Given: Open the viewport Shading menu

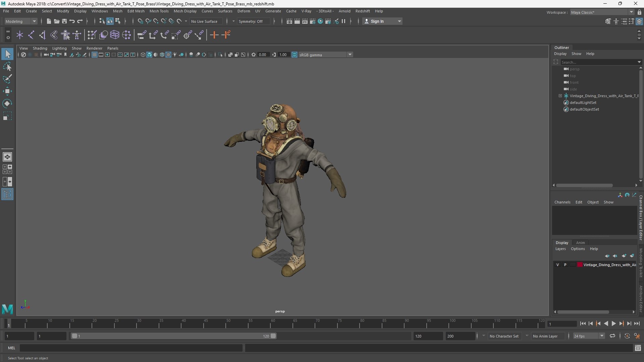Looking at the screenshot, I should click(40, 48).
